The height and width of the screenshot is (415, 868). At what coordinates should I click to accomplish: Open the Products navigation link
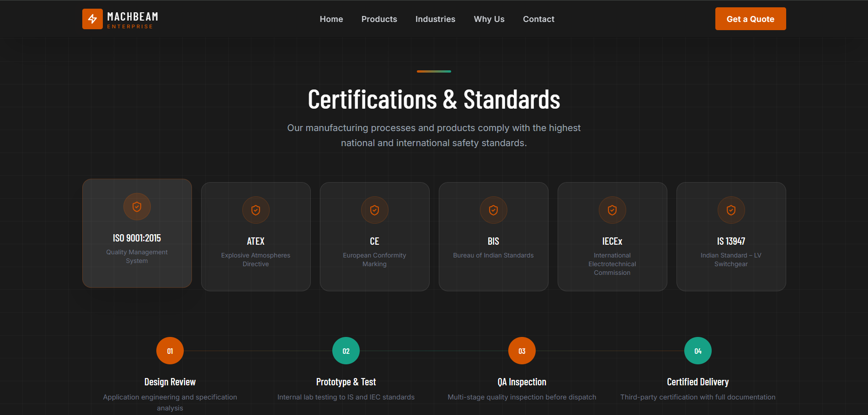point(379,19)
